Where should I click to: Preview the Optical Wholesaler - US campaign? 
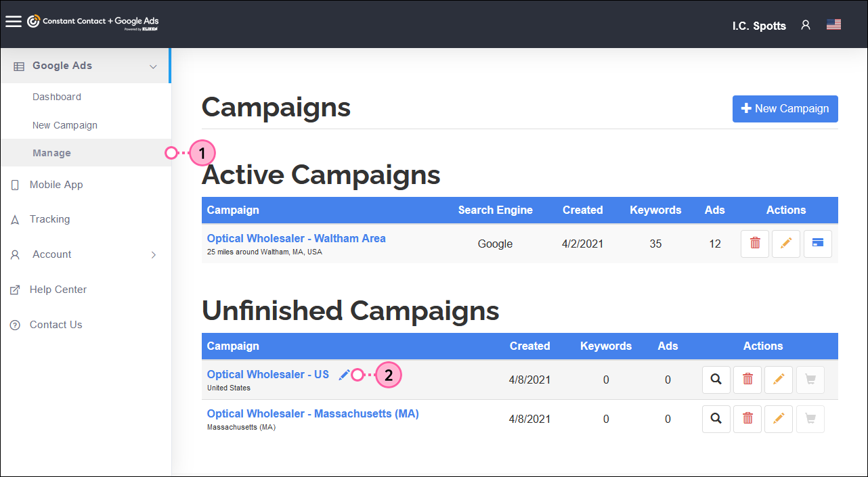(716, 380)
